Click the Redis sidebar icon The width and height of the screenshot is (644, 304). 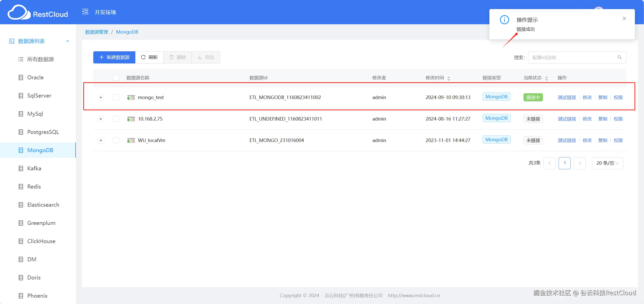(x=21, y=186)
